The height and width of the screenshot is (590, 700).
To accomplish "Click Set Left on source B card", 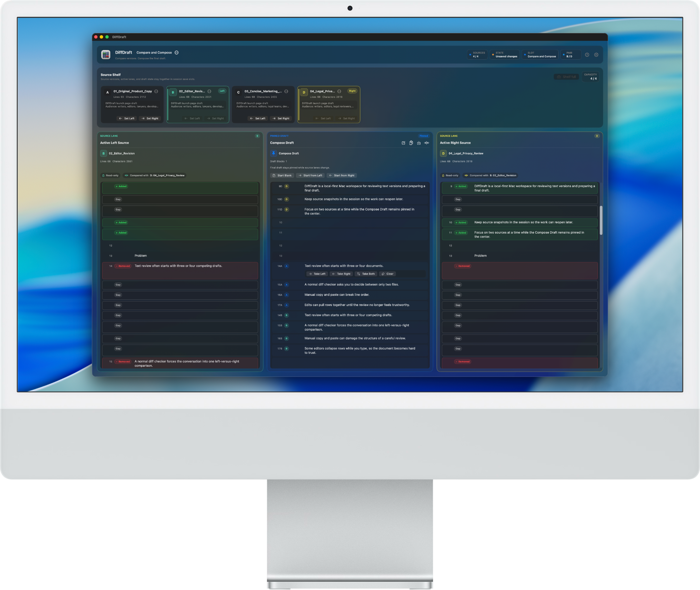I will coord(192,118).
